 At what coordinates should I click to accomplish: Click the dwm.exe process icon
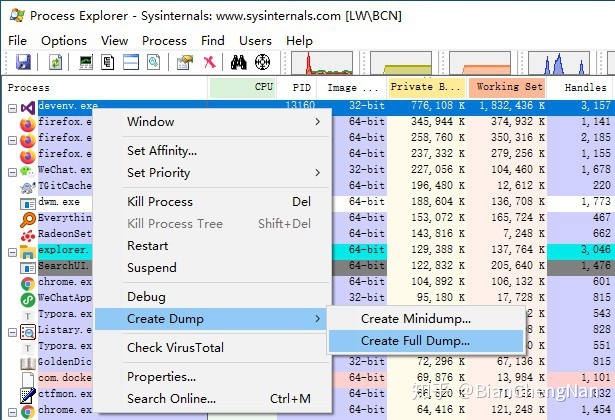pos(28,204)
